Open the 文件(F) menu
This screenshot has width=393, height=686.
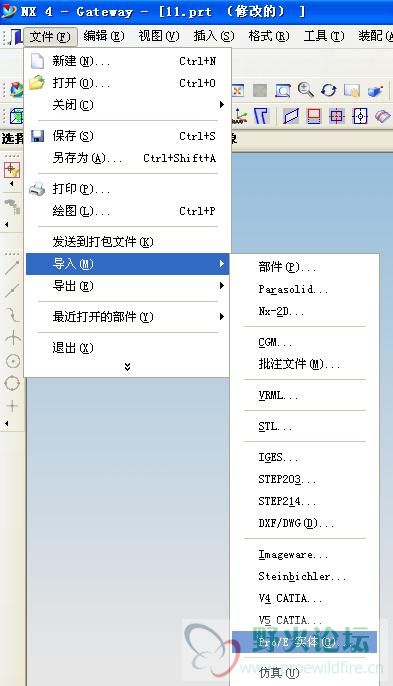[50, 36]
